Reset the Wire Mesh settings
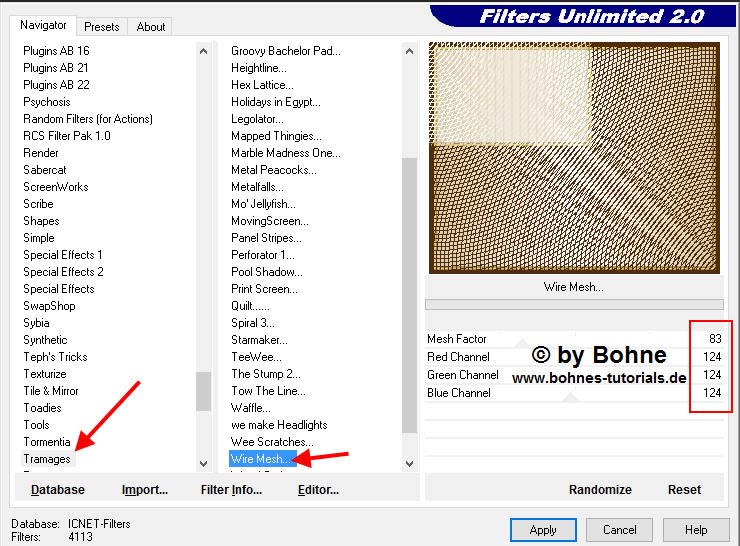This screenshot has width=740, height=546. click(x=684, y=490)
